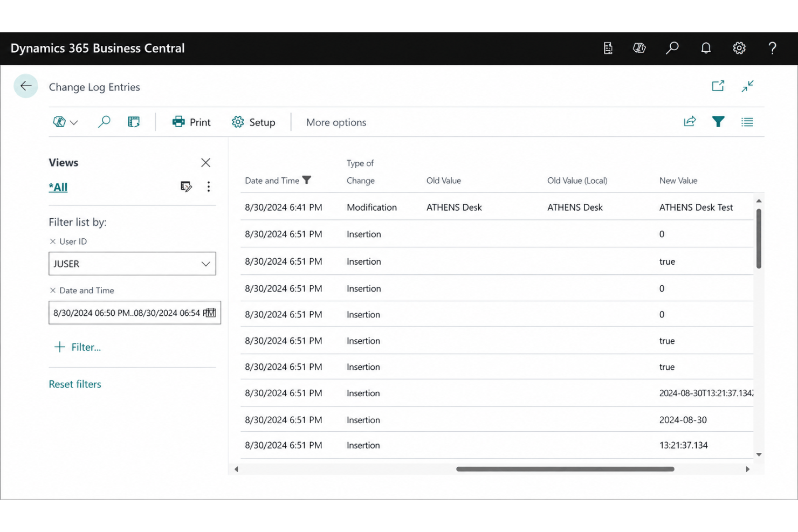This screenshot has width=798, height=532.
Task: Click the 2024-08-30T13:21:37.134 new value cell
Action: [x=706, y=393]
